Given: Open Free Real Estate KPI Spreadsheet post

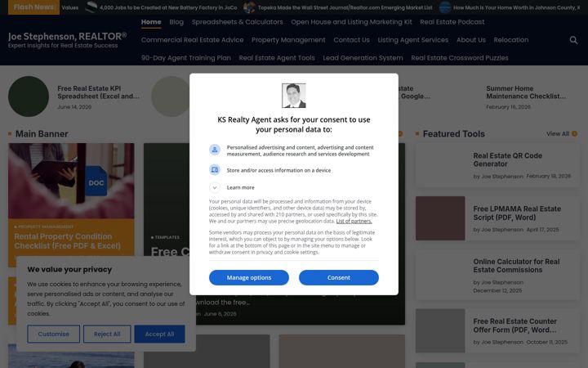Looking at the screenshot, I should pyautogui.click(x=98, y=92).
